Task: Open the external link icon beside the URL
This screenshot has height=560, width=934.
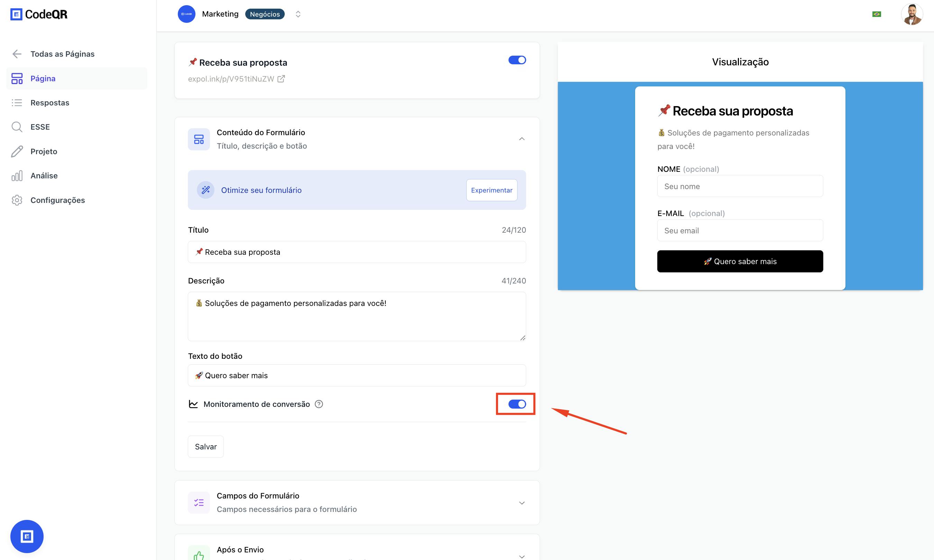Action: pos(281,78)
